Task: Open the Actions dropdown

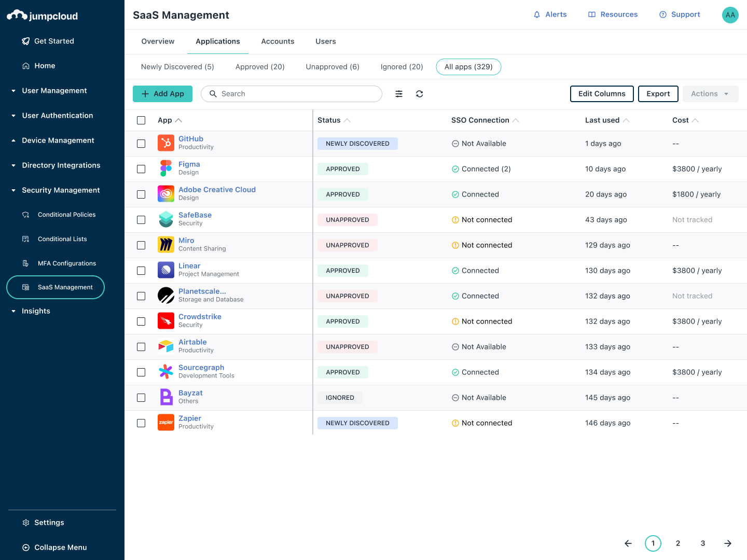Action: click(x=711, y=94)
